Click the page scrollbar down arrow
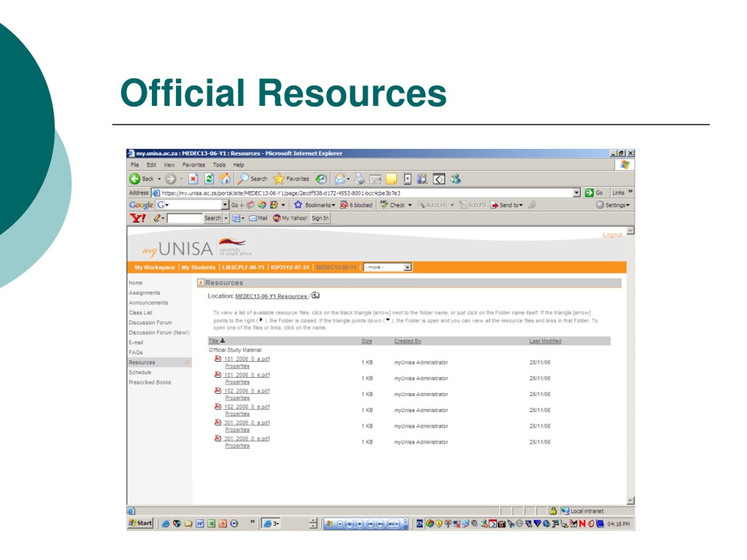This screenshot has height=560, width=747. (630, 501)
